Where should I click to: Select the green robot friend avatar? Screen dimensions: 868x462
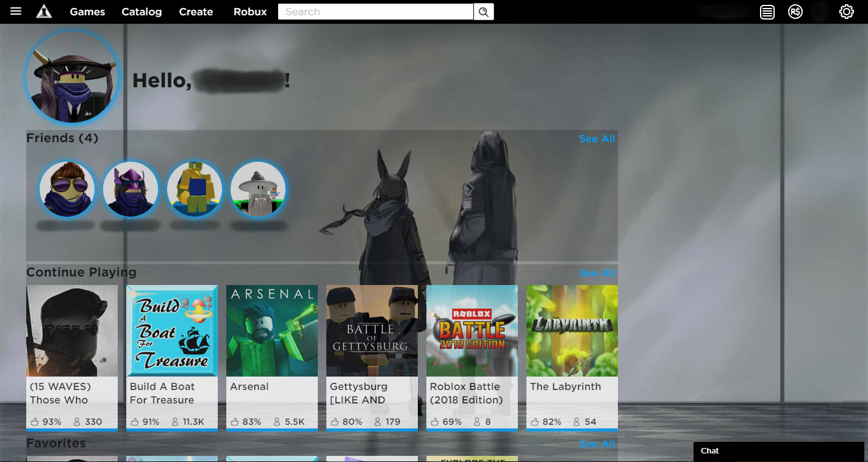pos(195,189)
